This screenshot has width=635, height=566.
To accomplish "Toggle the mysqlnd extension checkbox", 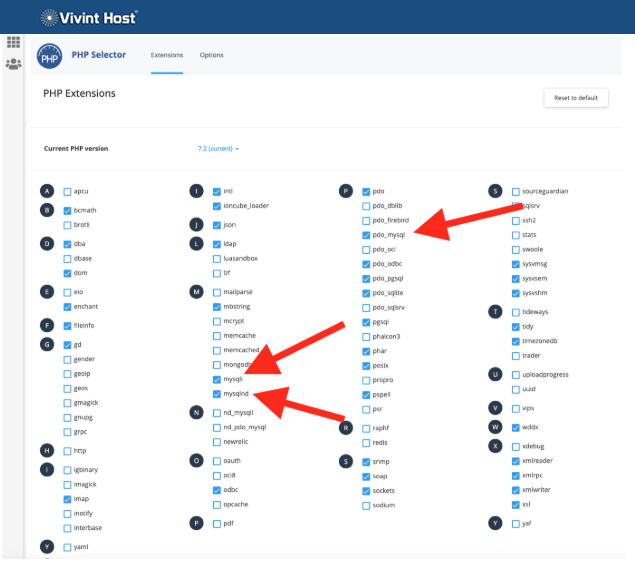I will (x=217, y=394).
